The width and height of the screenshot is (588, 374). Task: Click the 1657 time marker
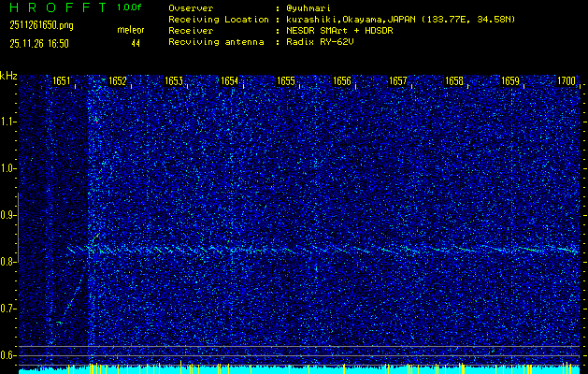(x=398, y=82)
